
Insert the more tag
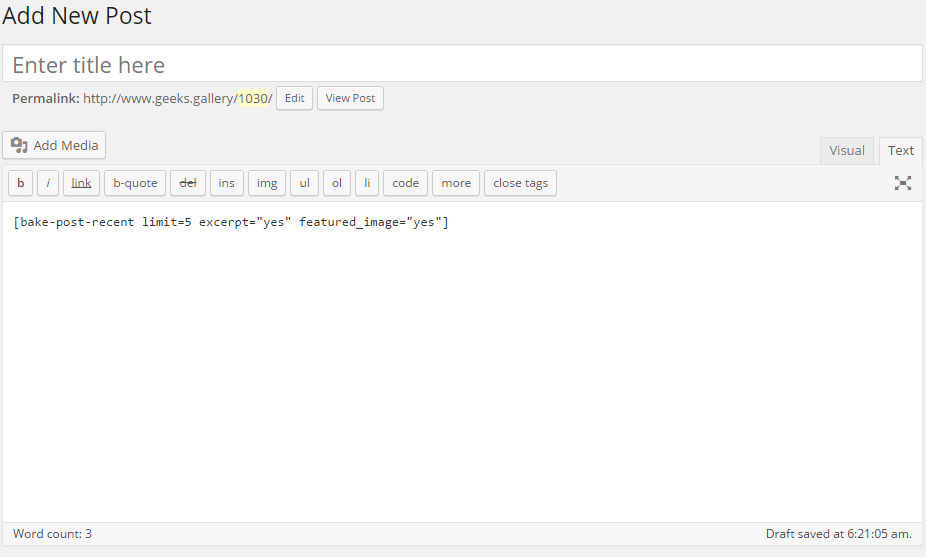[456, 183]
